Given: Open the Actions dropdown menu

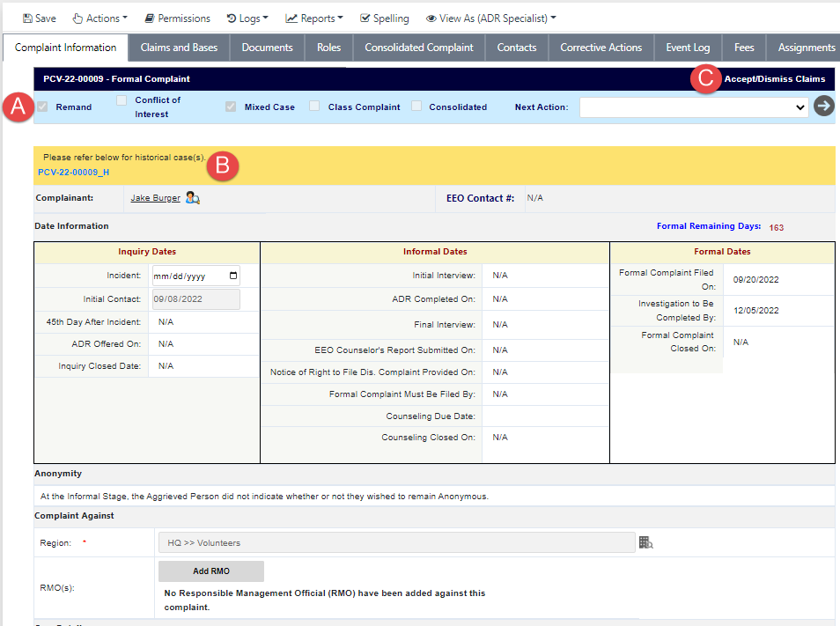Looking at the screenshot, I should click(x=100, y=18).
